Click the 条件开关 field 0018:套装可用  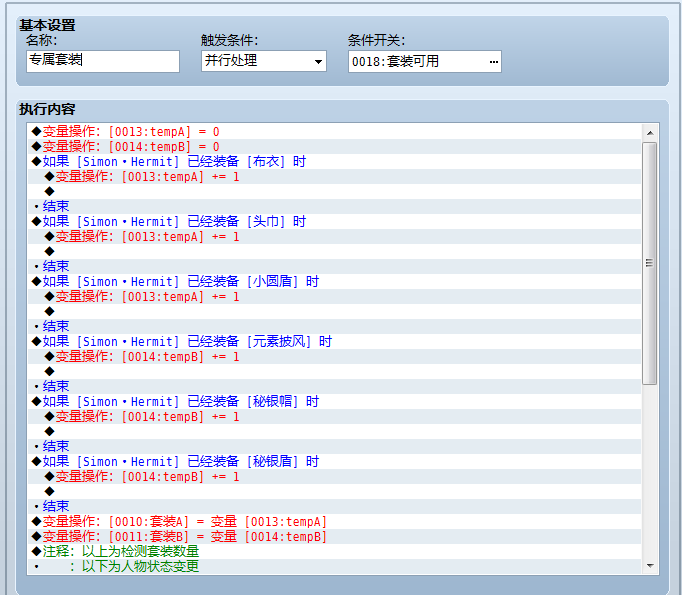tap(425, 61)
